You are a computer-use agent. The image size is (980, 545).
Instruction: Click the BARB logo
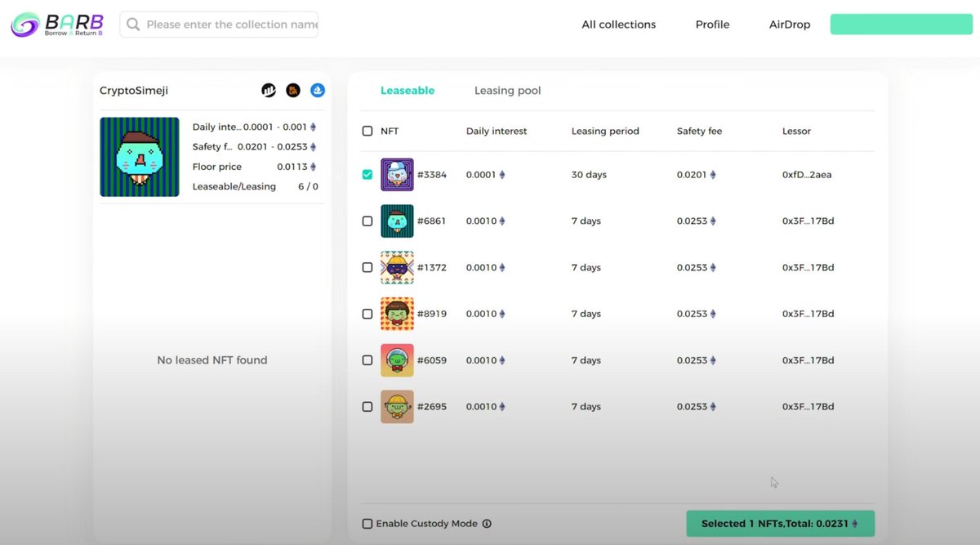pyautogui.click(x=57, y=24)
